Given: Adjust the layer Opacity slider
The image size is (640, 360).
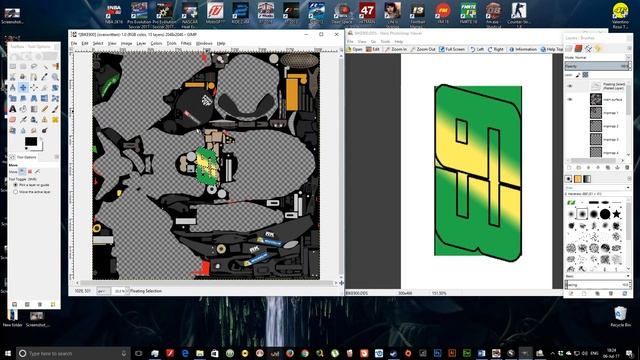Looking at the screenshot, I should coord(598,66).
